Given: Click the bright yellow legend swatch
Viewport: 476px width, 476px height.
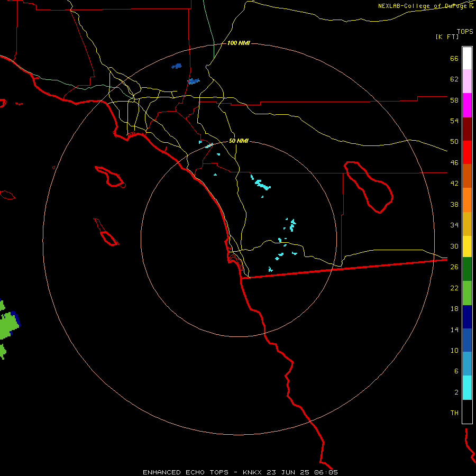Looking at the screenshot, I should (467, 246).
